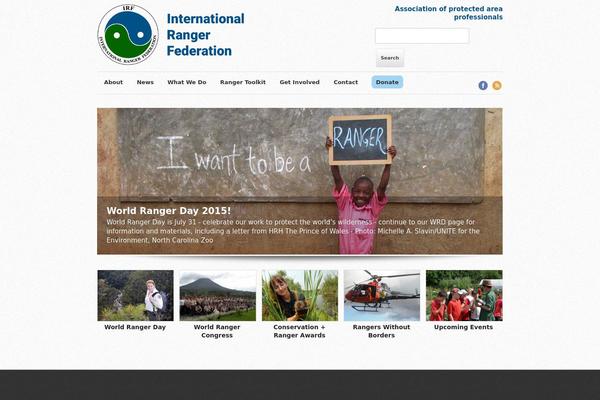Open the News menu item
This screenshot has height=400, width=600.
point(145,82)
